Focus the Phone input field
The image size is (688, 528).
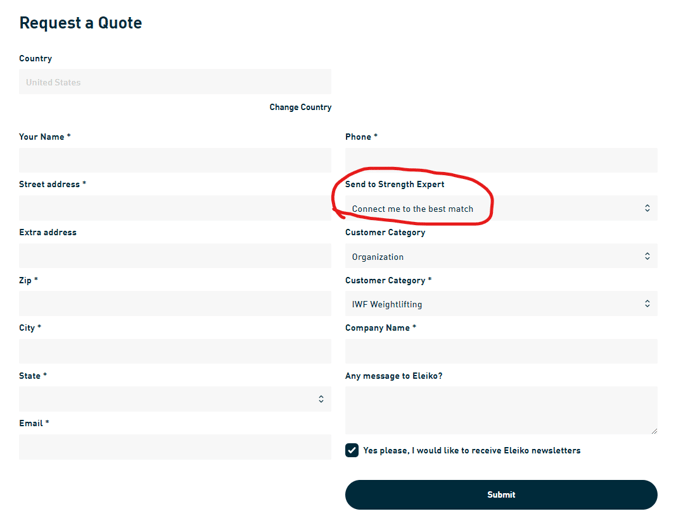tap(501, 160)
